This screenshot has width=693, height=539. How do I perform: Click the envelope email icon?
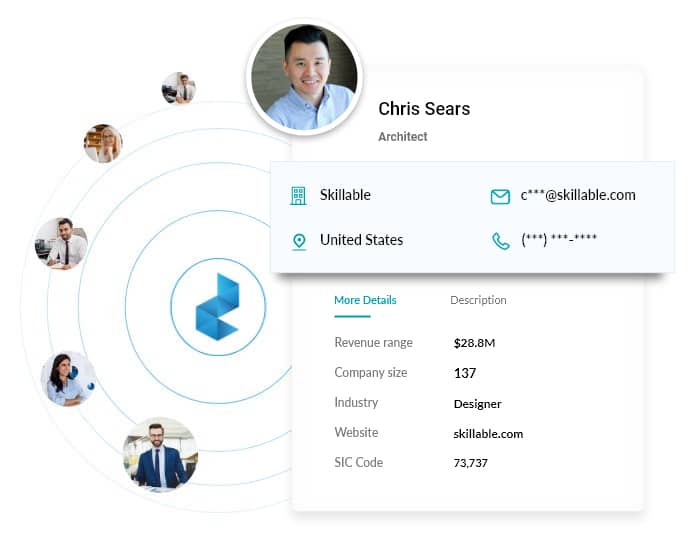pyautogui.click(x=500, y=197)
